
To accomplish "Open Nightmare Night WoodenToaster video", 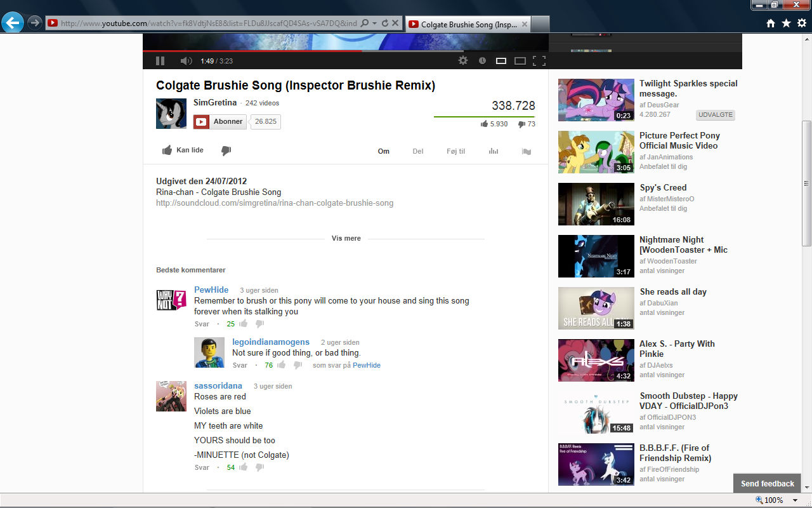I will 683,244.
